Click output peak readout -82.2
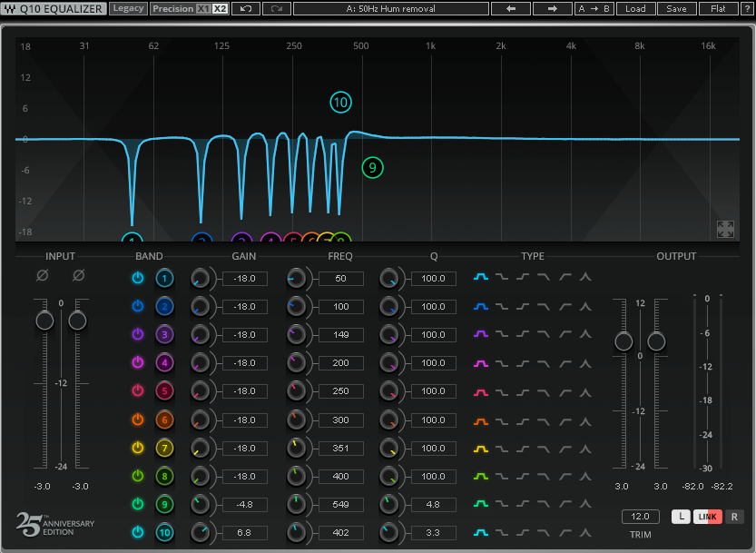The height and width of the screenshot is (553, 756). click(x=722, y=487)
